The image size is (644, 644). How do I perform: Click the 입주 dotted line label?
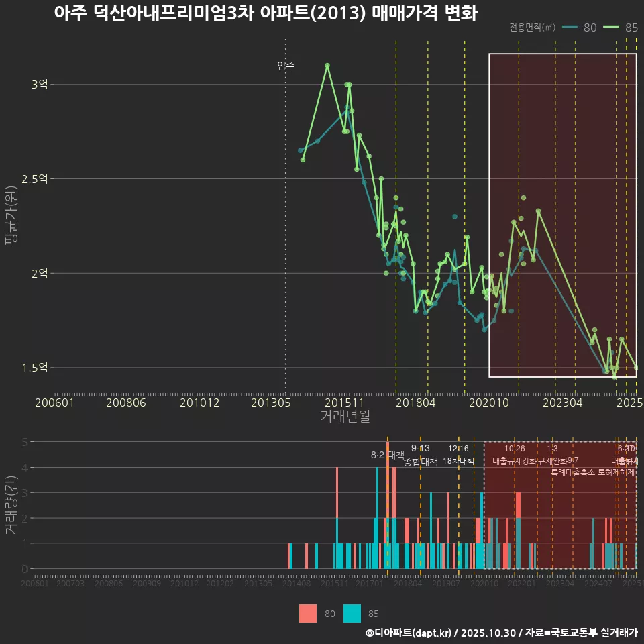pyautogui.click(x=286, y=66)
